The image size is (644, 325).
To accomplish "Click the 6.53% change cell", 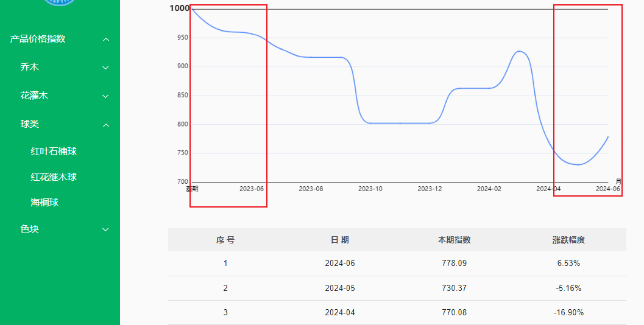I will (x=569, y=264).
